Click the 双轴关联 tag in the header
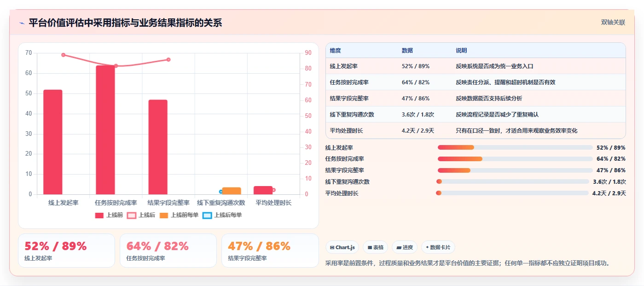Screen dimensions: 644x286 tap(613, 23)
